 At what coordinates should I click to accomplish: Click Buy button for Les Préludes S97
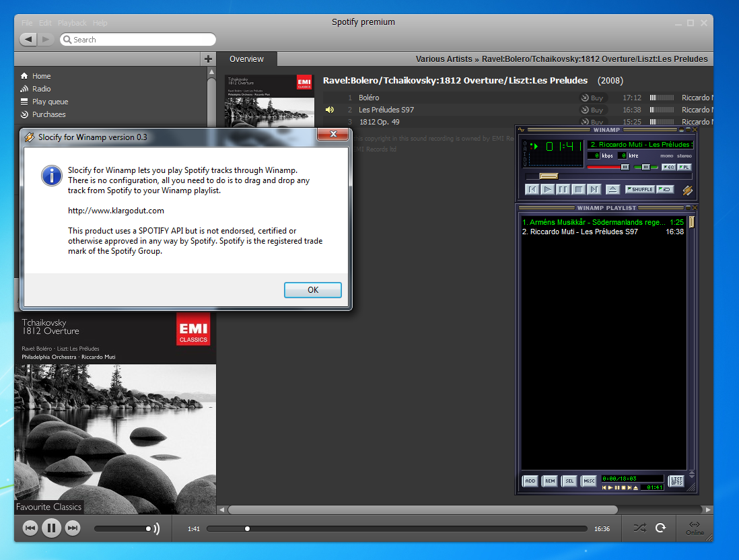pyautogui.click(x=592, y=110)
